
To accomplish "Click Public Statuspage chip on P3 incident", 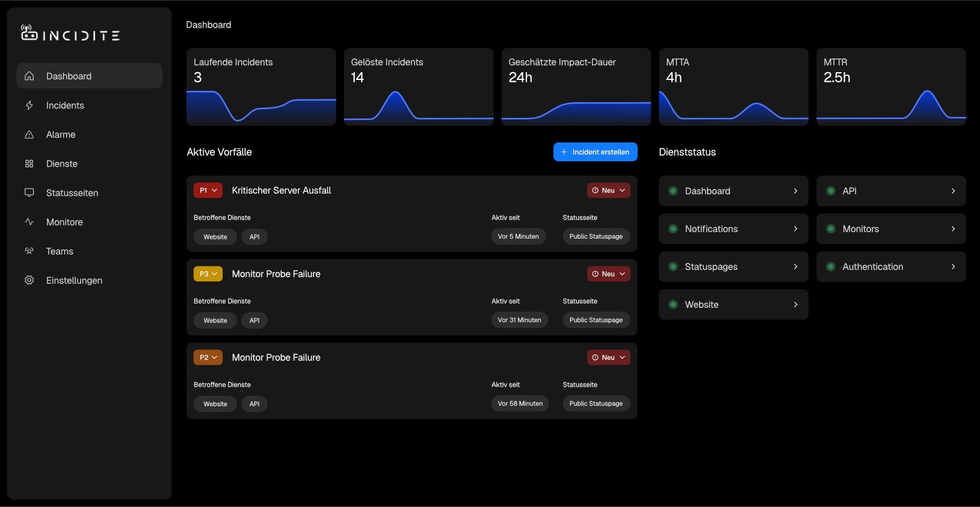I will pos(596,320).
